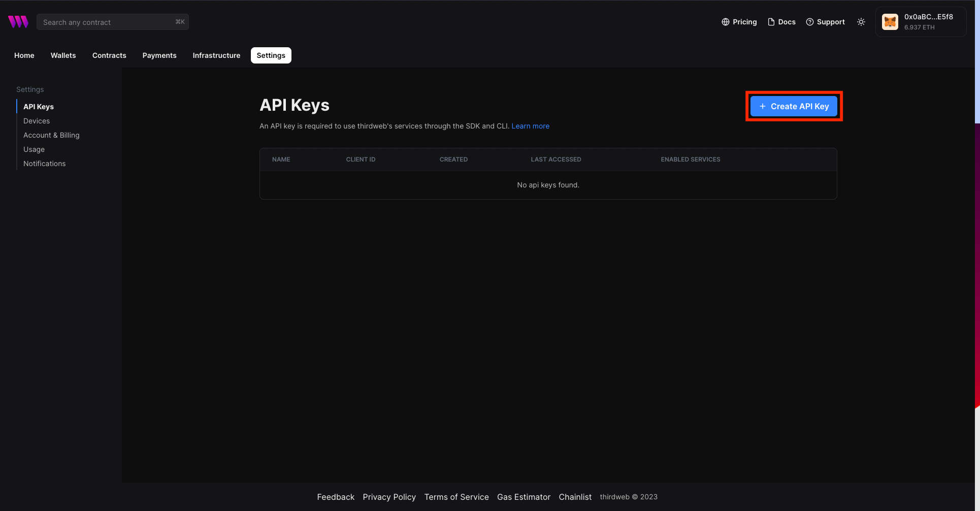Click the thirdweb © 2023 footer text
Image resolution: width=980 pixels, height=511 pixels.
pyautogui.click(x=629, y=497)
